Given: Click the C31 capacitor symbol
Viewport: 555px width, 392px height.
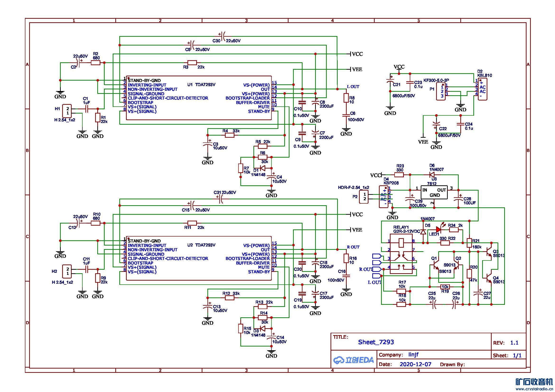Looking at the screenshot, I should click(220, 199).
